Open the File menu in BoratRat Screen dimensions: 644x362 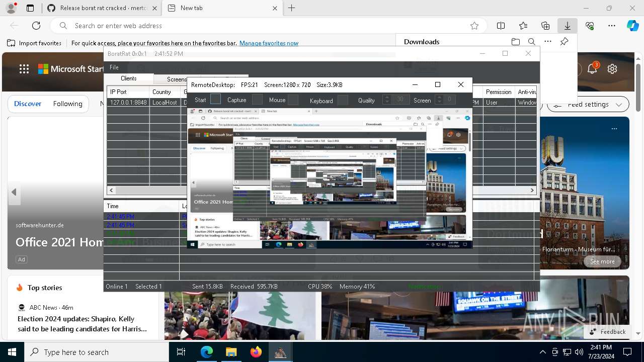(114, 67)
